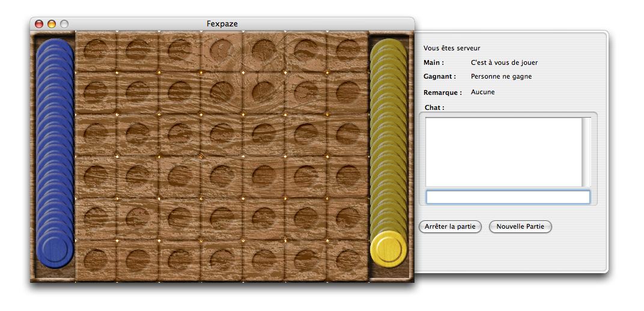
Task: Pick the front blue token from the left stack
Action: pos(55,249)
